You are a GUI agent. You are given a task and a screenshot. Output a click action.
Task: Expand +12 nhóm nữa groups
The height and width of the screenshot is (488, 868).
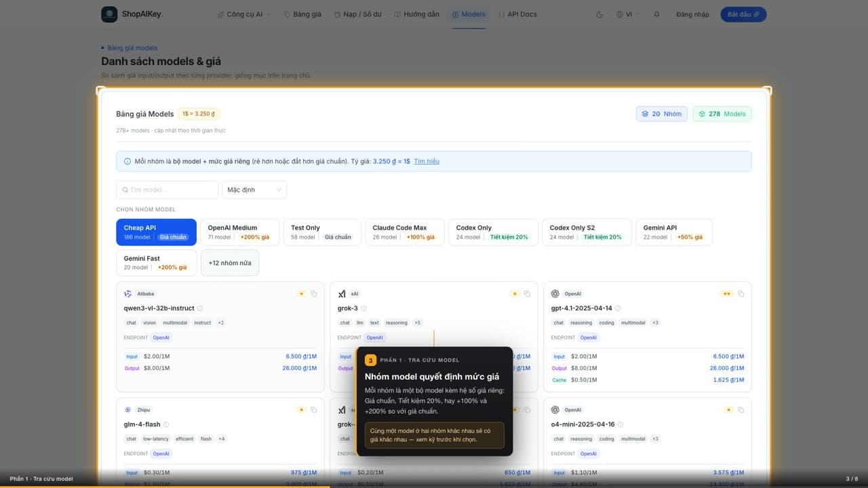tap(230, 263)
